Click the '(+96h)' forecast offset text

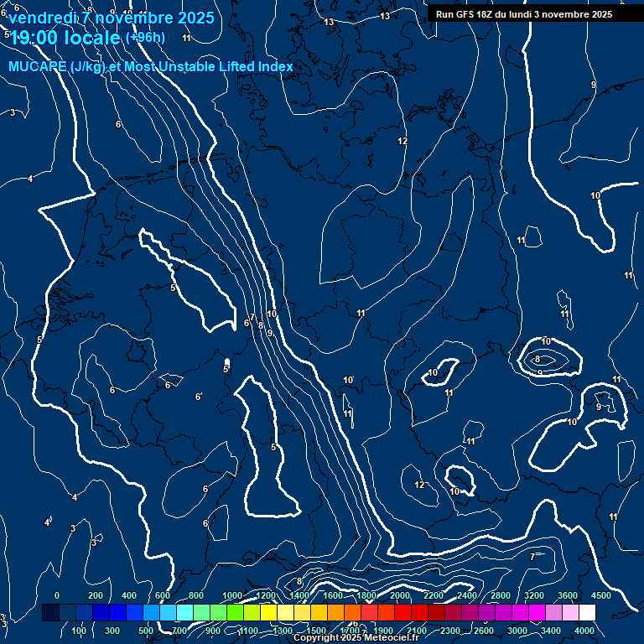(145, 38)
